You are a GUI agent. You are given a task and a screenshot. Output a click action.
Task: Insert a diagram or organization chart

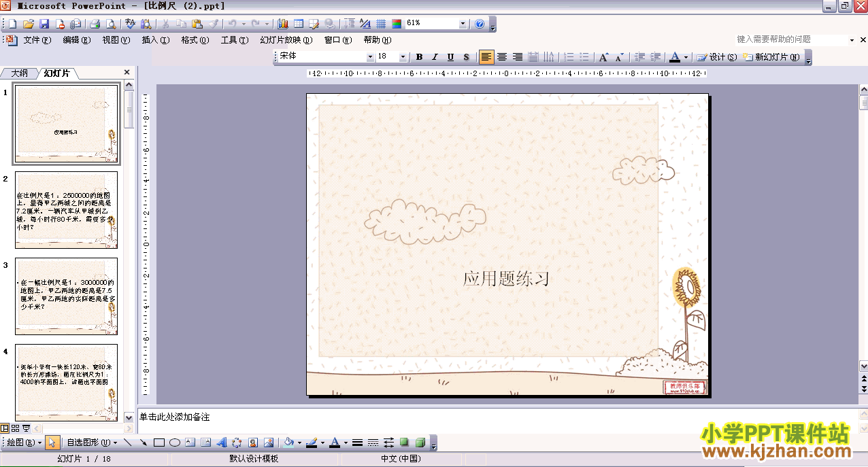[237, 443]
